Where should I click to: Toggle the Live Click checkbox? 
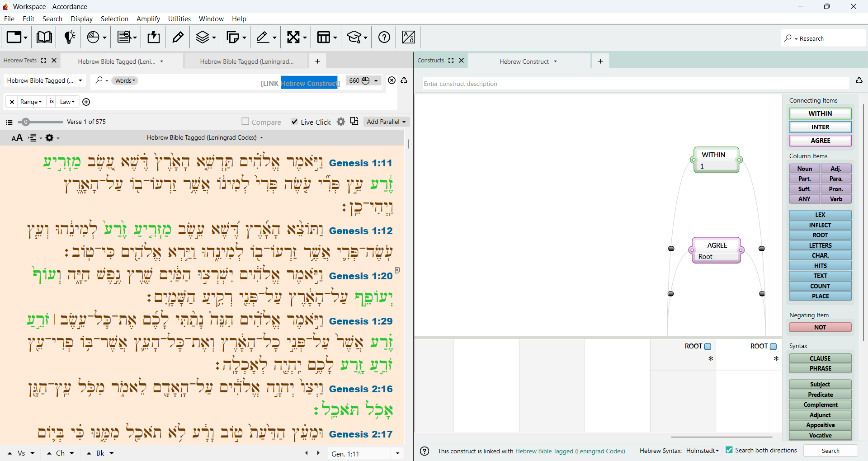click(295, 122)
